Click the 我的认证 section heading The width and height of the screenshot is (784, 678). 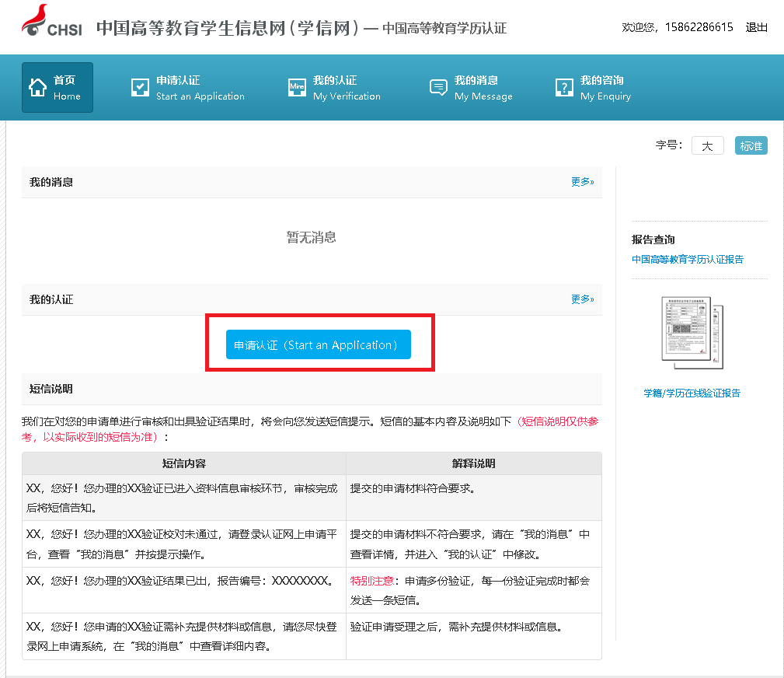tap(51, 299)
